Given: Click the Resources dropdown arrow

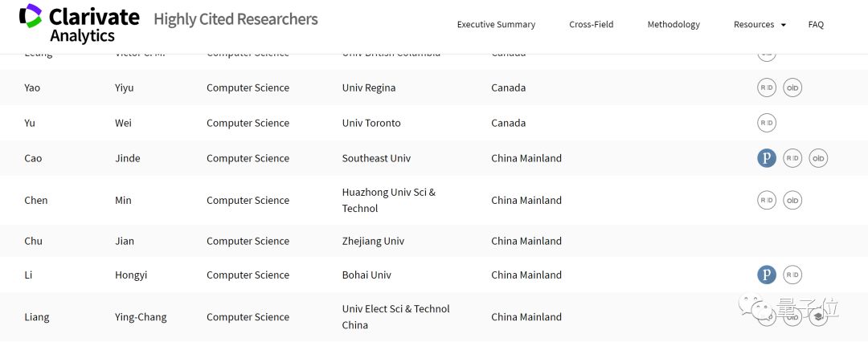Looking at the screenshot, I should (784, 26).
